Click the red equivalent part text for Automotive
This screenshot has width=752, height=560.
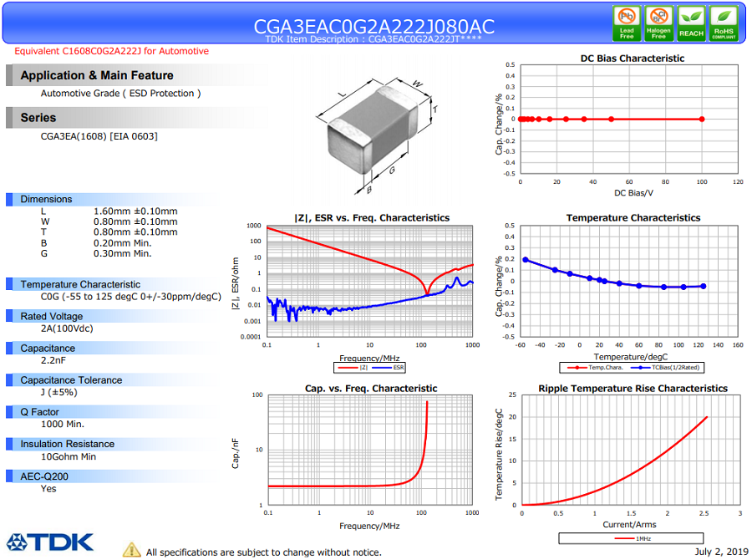coord(112,51)
